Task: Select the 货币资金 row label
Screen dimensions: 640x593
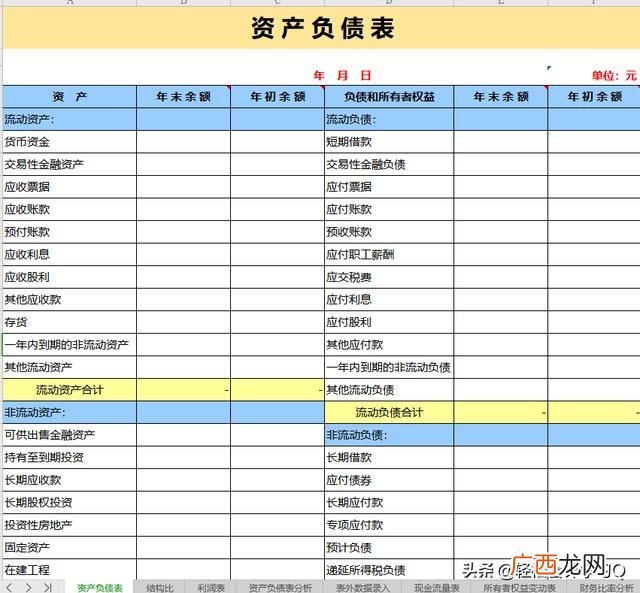Action: (69, 142)
